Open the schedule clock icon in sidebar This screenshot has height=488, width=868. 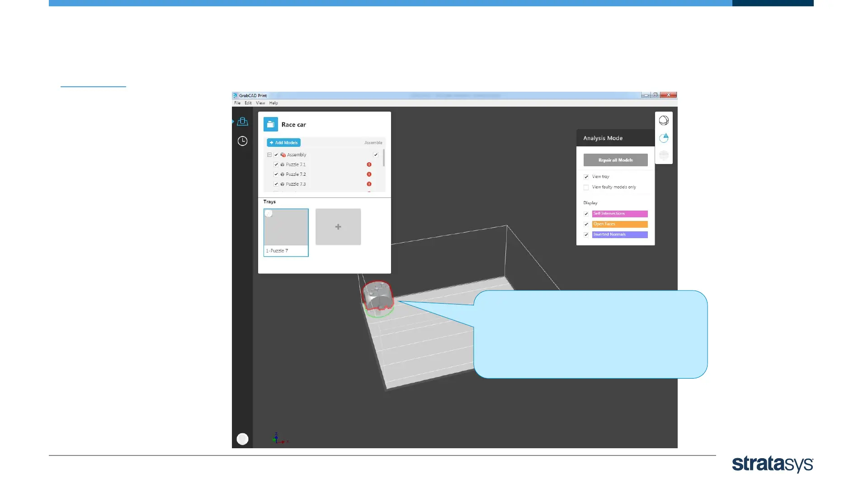pyautogui.click(x=243, y=141)
